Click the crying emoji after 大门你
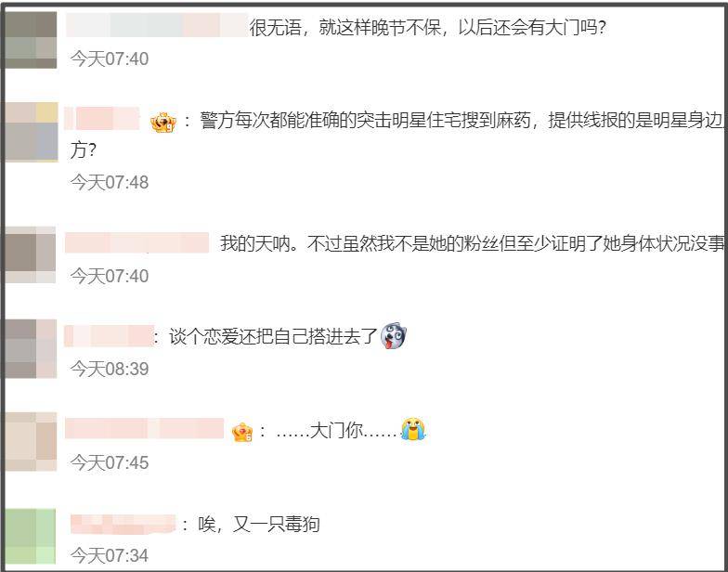This screenshot has width=728, height=572. [413, 429]
